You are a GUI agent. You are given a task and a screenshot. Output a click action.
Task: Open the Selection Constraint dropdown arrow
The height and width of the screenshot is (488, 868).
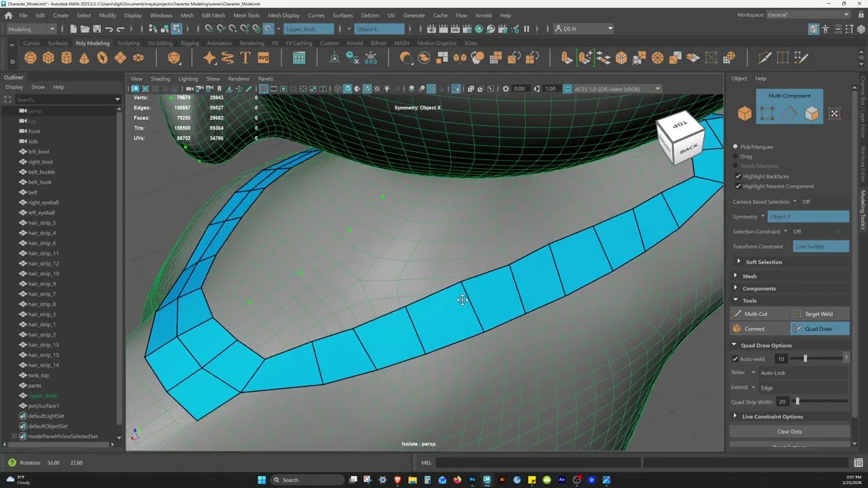(786, 231)
